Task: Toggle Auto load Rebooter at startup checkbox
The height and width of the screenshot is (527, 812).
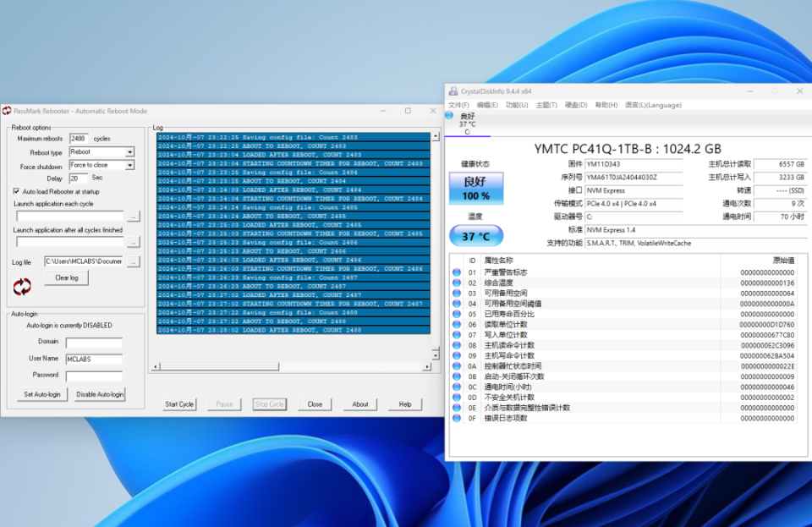Action: 16,191
